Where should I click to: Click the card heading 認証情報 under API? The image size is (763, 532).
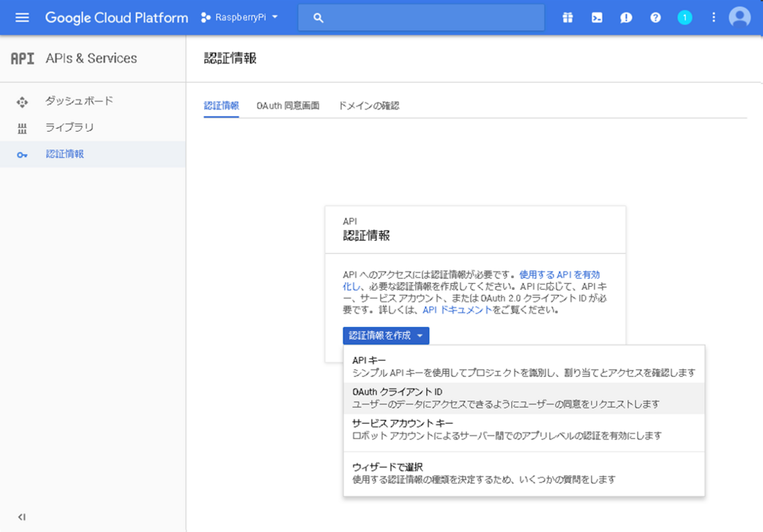click(x=367, y=236)
